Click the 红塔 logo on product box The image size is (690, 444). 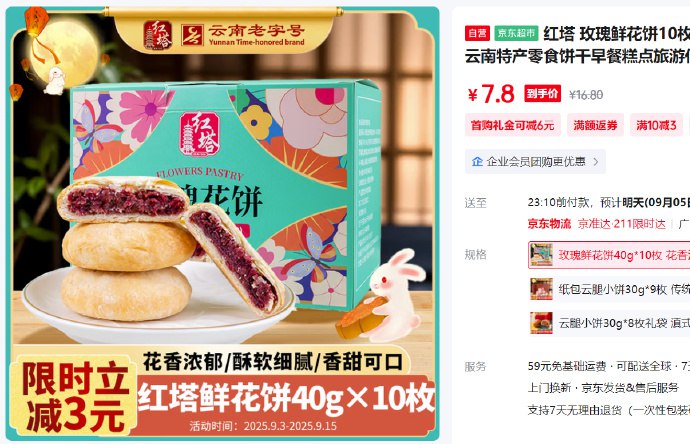200,133
